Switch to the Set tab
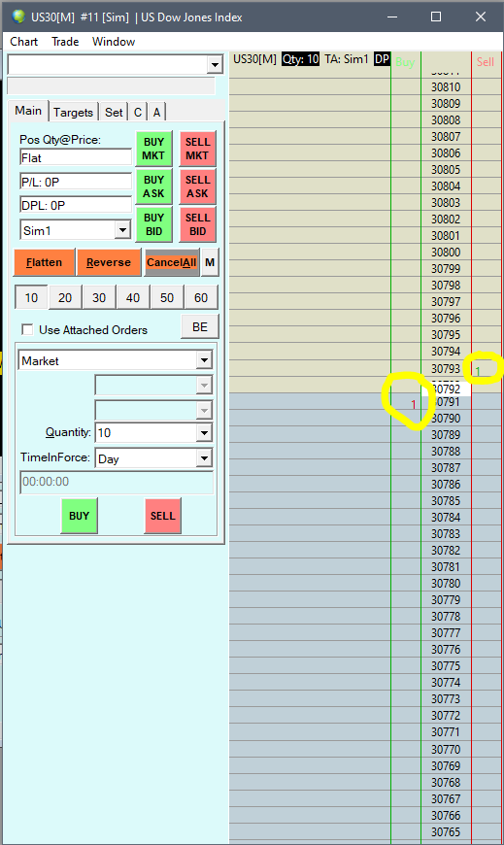The height and width of the screenshot is (845, 504). coord(114,112)
